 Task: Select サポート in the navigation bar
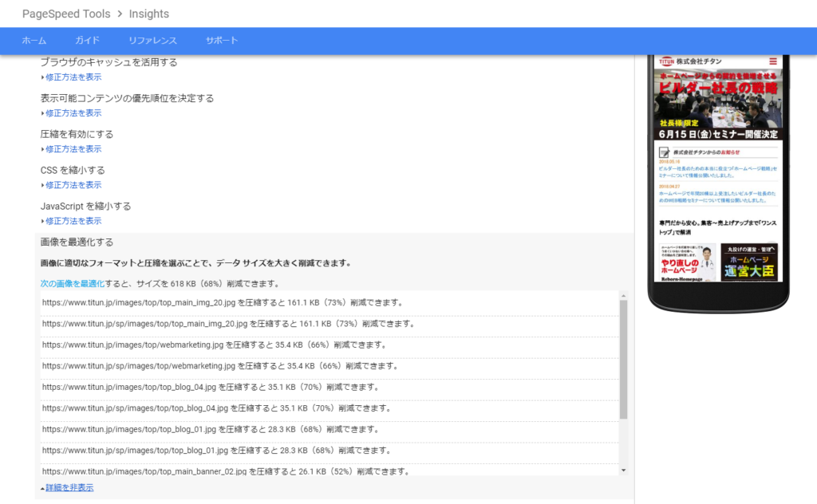pos(222,41)
